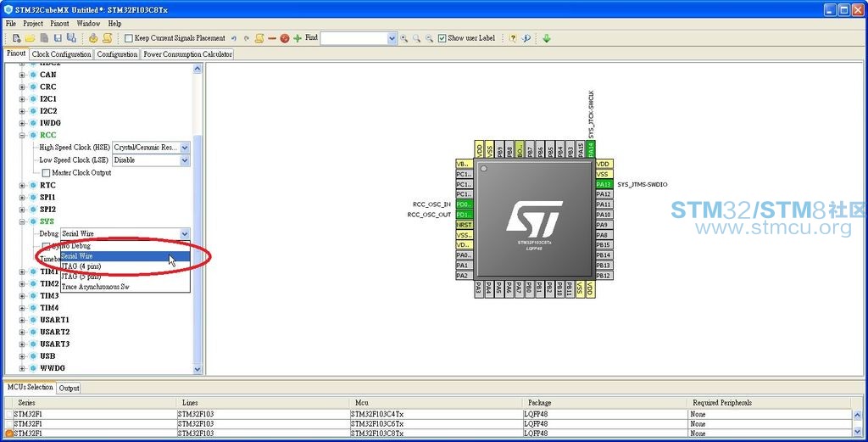Enable Master Clock Output checkbox
The height and width of the screenshot is (442, 868).
point(46,173)
